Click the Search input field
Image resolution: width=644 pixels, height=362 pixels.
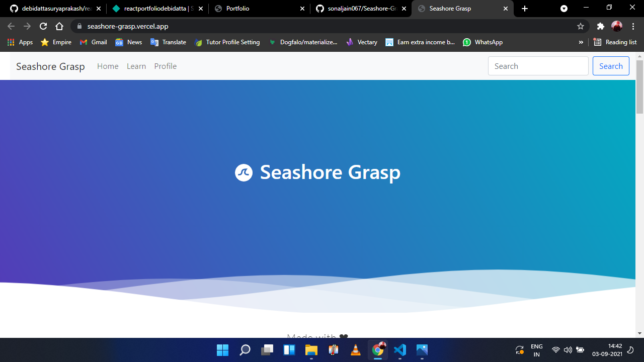[x=538, y=66]
